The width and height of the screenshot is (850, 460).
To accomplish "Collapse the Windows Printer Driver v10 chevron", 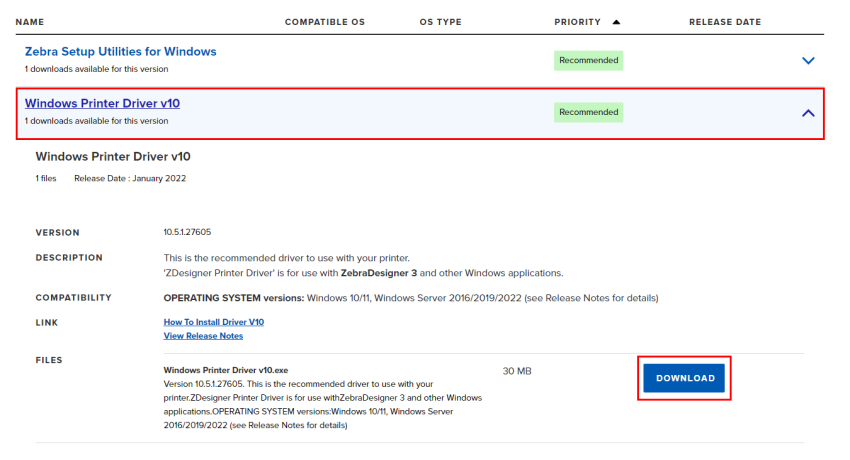I will (x=808, y=113).
